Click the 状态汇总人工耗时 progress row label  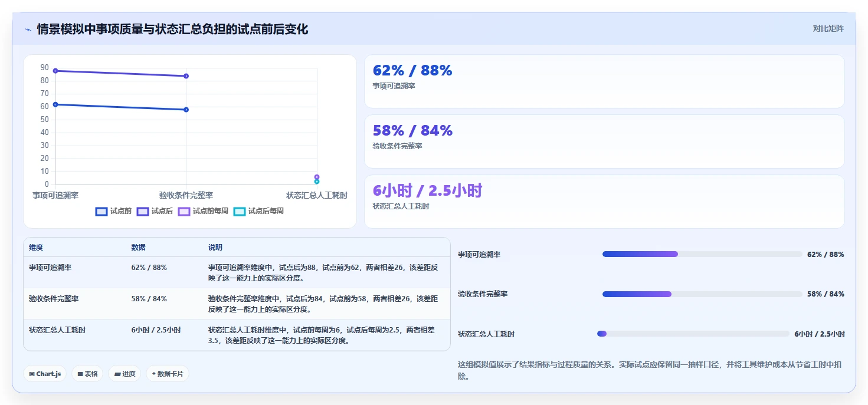pos(486,334)
